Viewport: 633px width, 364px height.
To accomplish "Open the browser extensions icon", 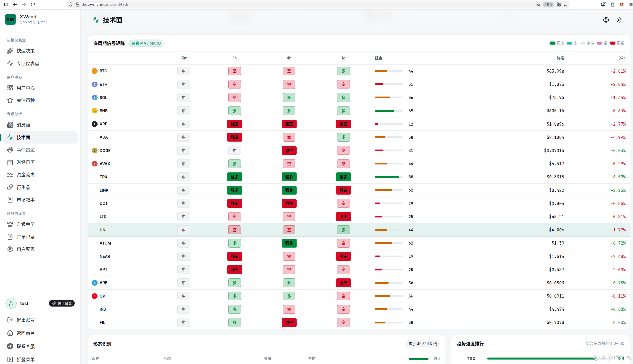I will click(x=612, y=4).
